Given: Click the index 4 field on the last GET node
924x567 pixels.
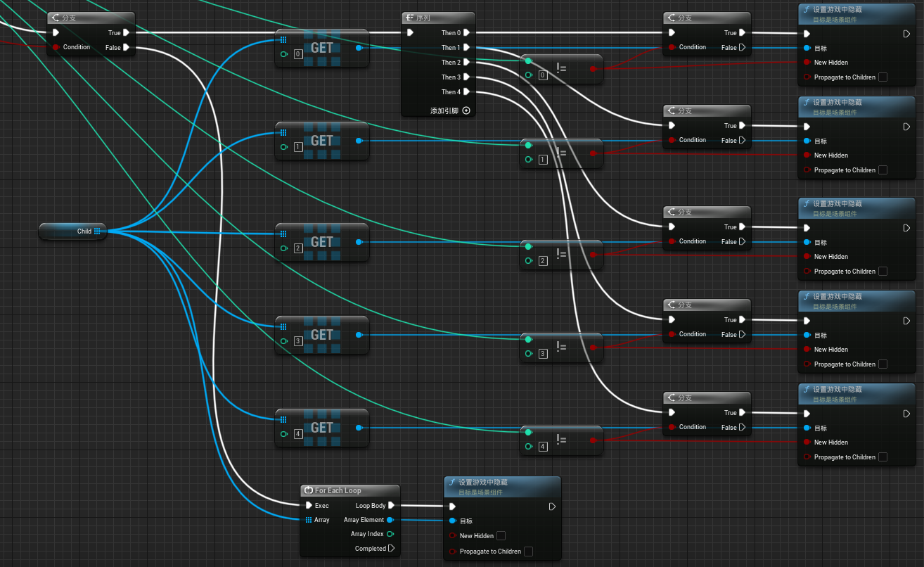Looking at the screenshot, I should pyautogui.click(x=298, y=434).
